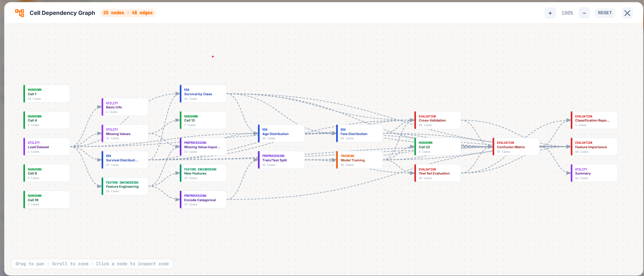Viewport: 644px width, 276px height.
Task: Click the Drag to pan hint text
Action: tap(92, 264)
